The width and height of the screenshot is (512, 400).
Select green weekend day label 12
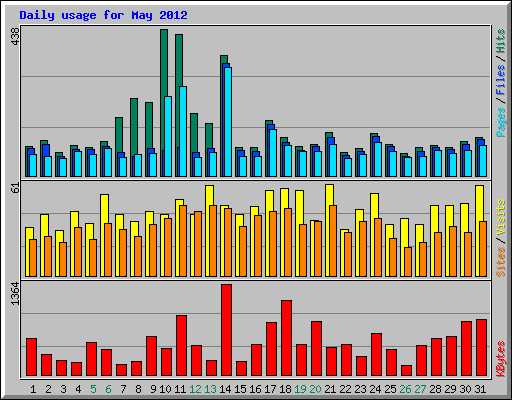[195, 389]
